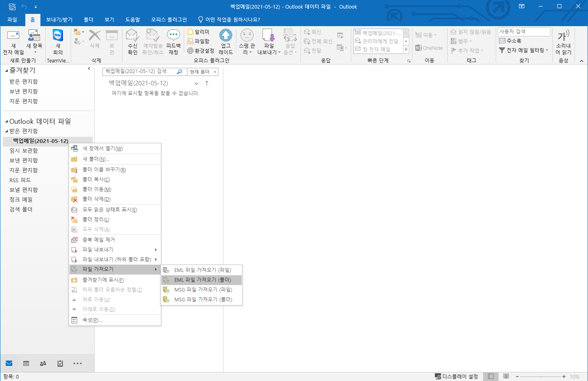Switch to Tasks view icon

60,363
